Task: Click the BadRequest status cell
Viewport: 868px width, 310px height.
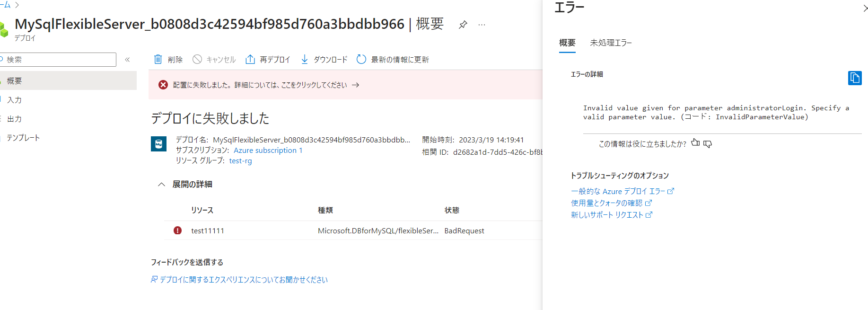Action: coord(464,230)
